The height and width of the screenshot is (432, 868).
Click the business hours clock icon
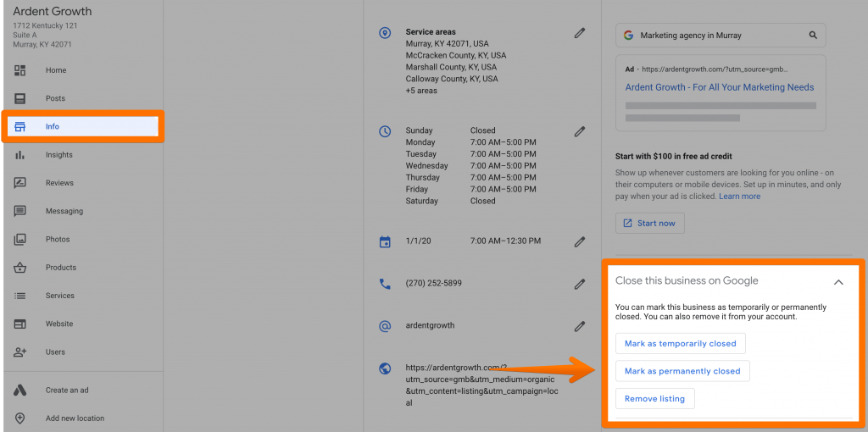385,131
